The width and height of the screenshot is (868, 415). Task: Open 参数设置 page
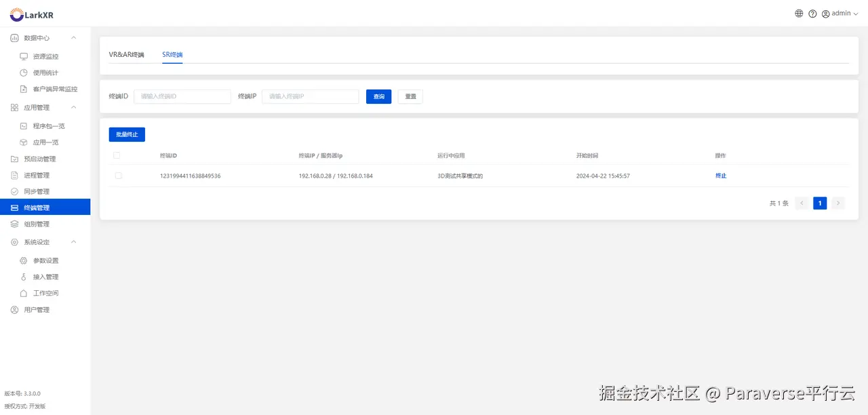(45, 261)
